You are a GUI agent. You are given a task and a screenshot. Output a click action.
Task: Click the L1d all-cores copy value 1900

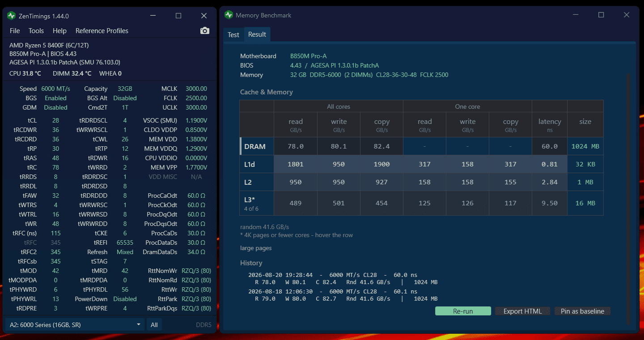tap(381, 164)
